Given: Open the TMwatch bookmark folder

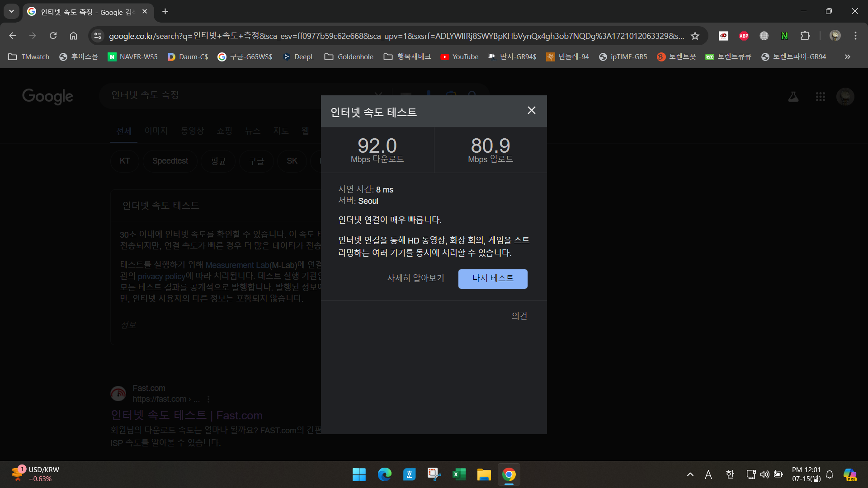Looking at the screenshot, I should (x=29, y=56).
